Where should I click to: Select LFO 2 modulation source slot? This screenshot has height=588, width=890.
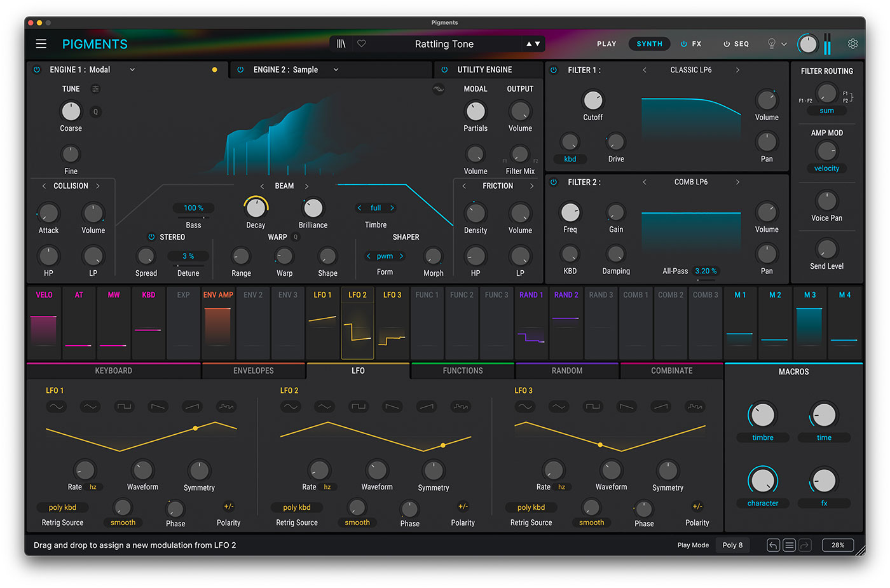click(x=357, y=323)
